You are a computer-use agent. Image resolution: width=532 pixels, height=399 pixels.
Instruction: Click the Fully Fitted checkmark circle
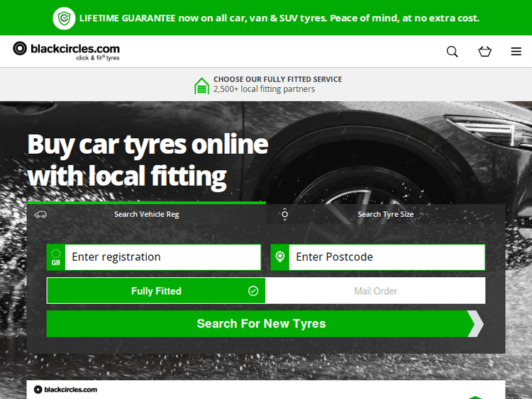253,291
